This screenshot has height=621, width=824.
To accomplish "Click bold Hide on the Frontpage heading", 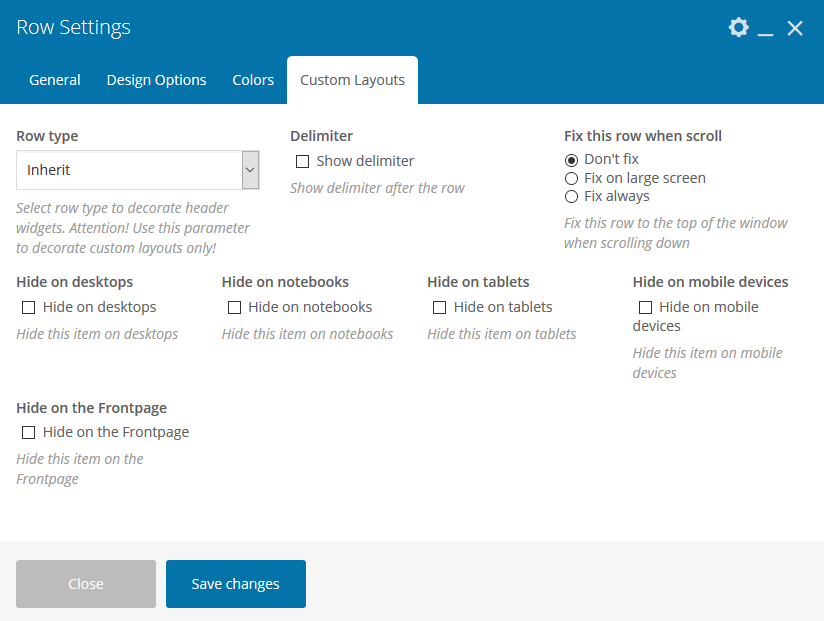I will tap(91, 408).
